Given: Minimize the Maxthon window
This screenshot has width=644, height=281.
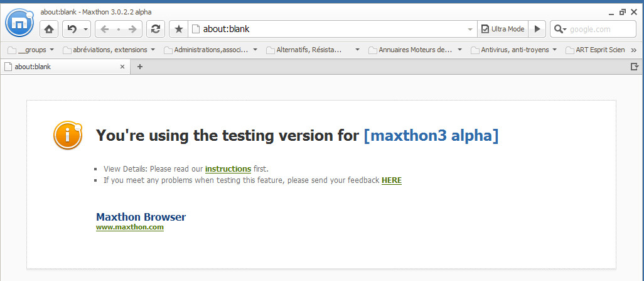Looking at the screenshot, I should 611,13.
